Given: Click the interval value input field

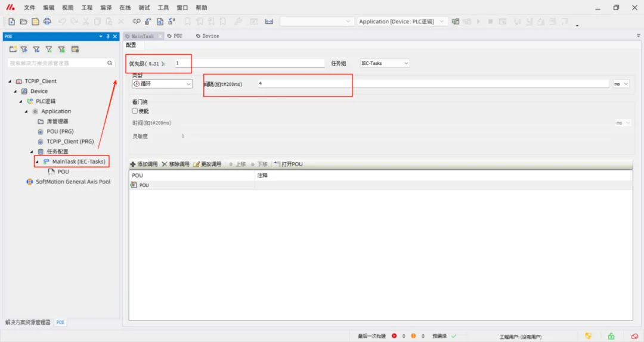Looking at the screenshot, I should point(434,83).
